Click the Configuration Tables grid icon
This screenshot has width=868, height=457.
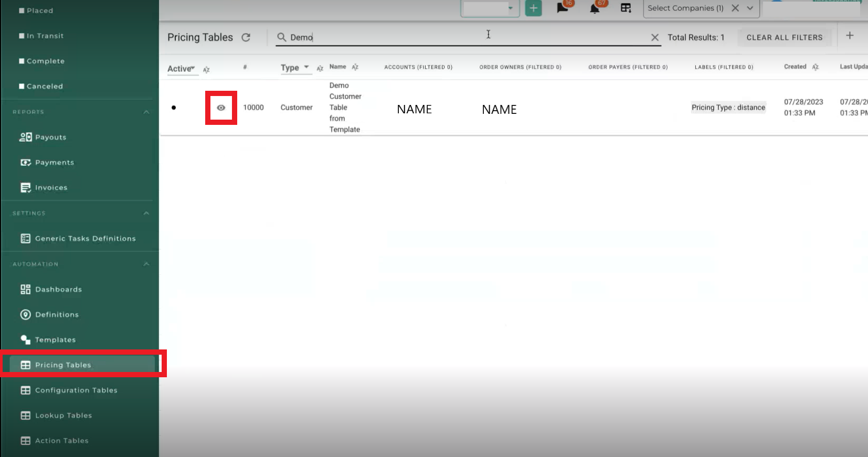[25, 390]
